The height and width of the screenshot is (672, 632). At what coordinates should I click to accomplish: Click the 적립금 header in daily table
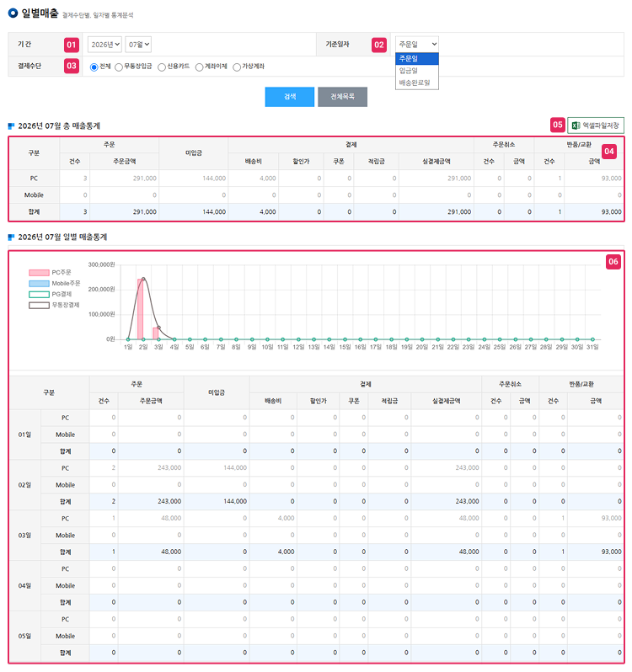389,401
